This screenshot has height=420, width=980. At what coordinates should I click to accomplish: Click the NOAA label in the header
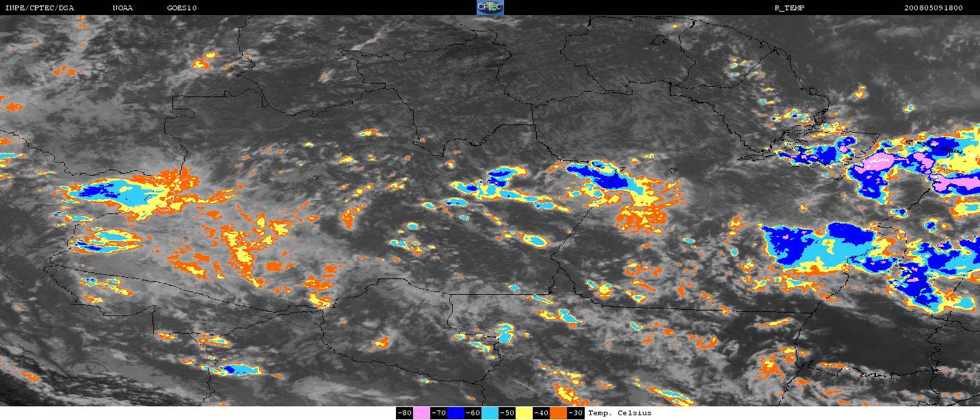(122, 8)
